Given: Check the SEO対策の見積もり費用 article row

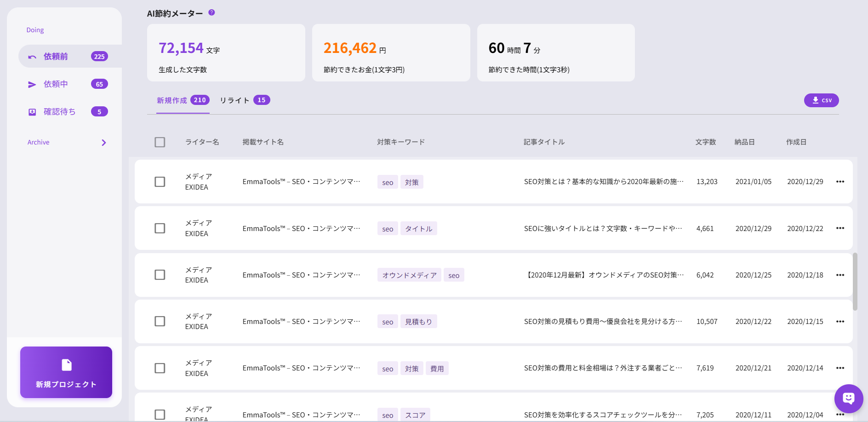Looking at the screenshot, I should click(160, 321).
